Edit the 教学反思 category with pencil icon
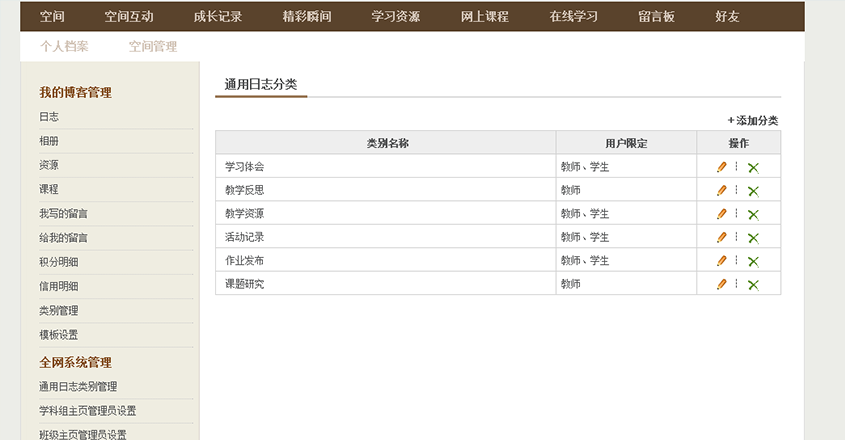This screenshot has width=845, height=440. [x=722, y=190]
